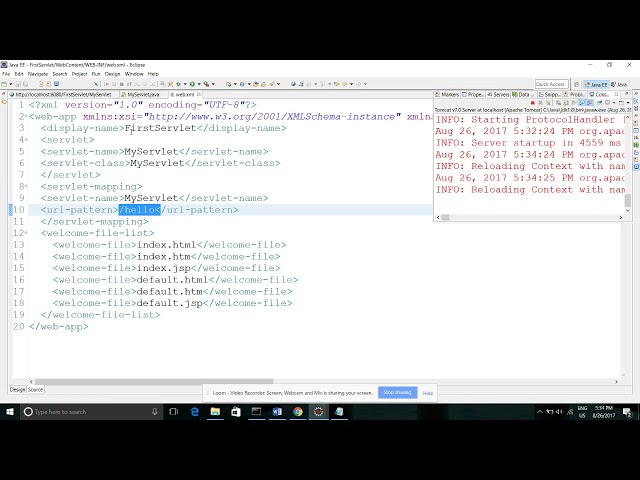Viewport: 640px width, 480px height.
Task: Click the Pin Console icon
Action: 600,103
